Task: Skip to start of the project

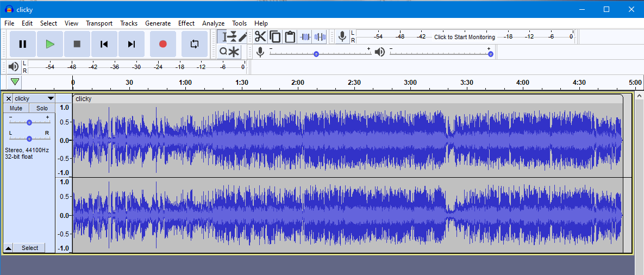Action: [104, 44]
